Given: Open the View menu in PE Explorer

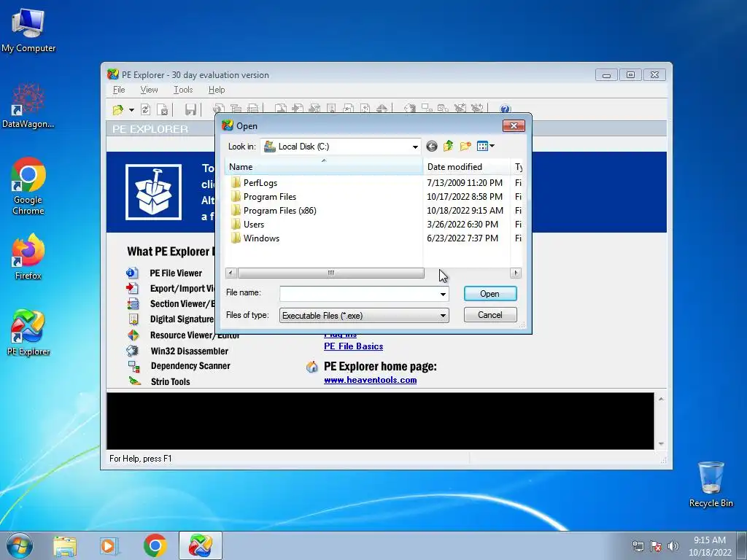Looking at the screenshot, I should (x=149, y=90).
